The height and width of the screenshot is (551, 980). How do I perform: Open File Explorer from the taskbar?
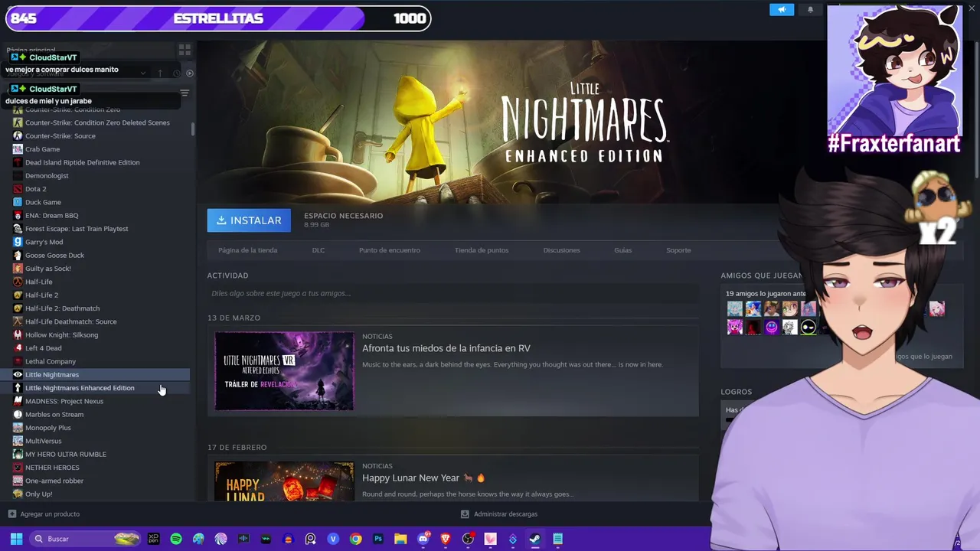400,539
